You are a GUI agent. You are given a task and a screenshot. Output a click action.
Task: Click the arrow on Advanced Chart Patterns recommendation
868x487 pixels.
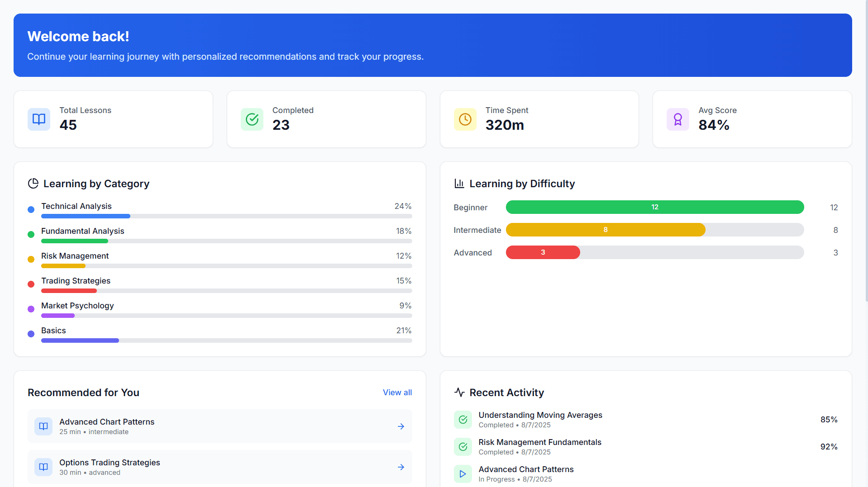401,426
